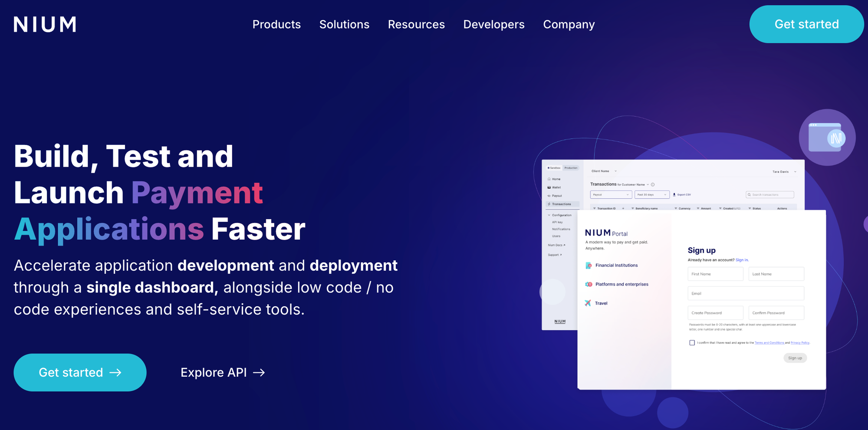Open Payout in the portal sidebar

tap(555, 196)
